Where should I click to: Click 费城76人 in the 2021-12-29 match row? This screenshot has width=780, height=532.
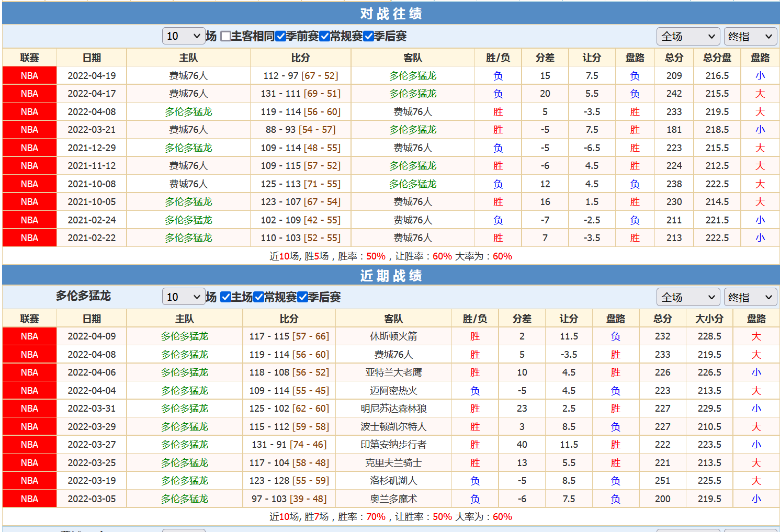click(x=412, y=148)
